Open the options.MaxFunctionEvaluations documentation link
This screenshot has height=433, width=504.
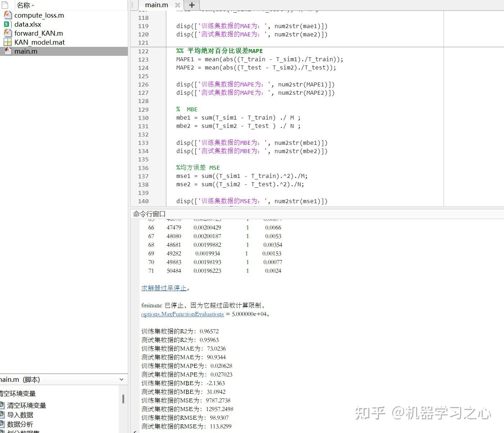(x=182, y=314)
